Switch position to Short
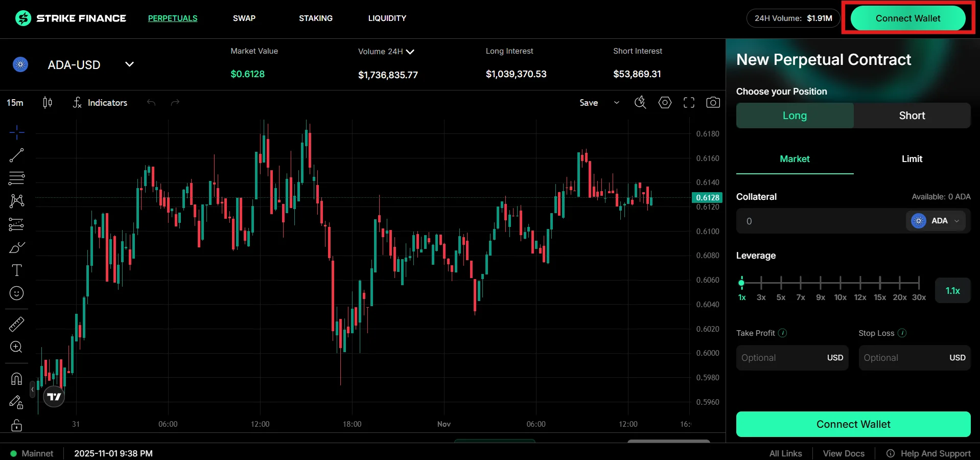This screenshot has height=460, width=980. [x=912, y=116]
